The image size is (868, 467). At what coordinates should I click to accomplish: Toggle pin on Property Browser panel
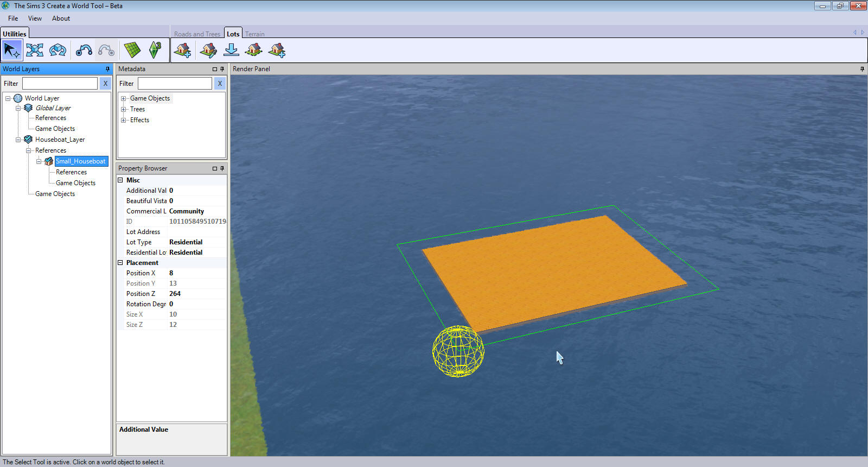coord(222,168)
